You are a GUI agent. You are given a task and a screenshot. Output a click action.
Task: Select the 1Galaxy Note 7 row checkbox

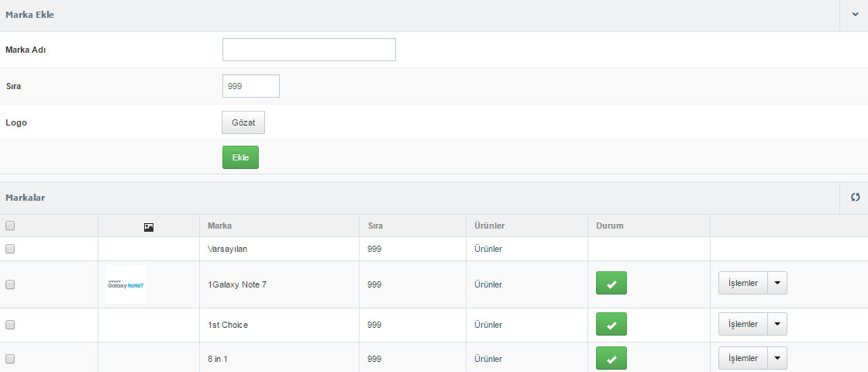tap(10, 284)
